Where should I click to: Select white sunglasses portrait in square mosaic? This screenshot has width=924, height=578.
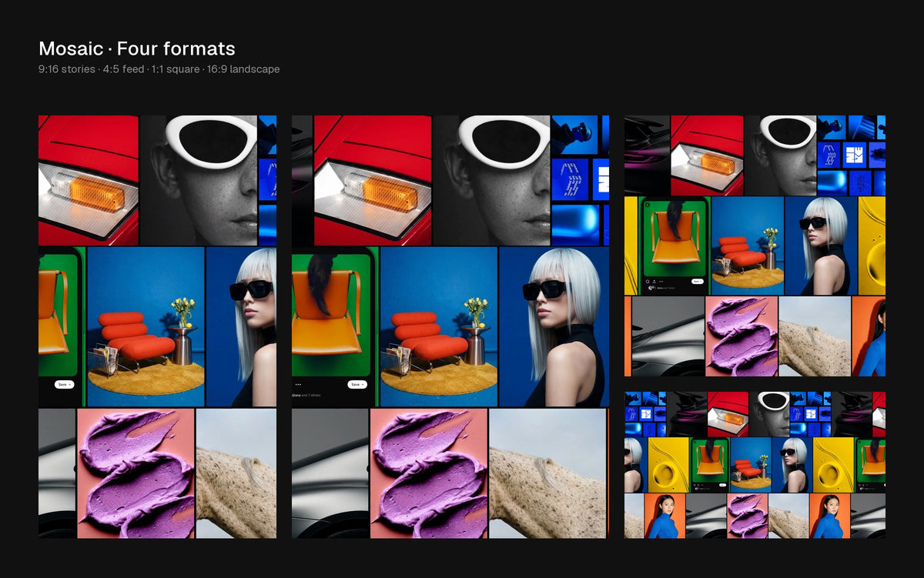point(780,155)
